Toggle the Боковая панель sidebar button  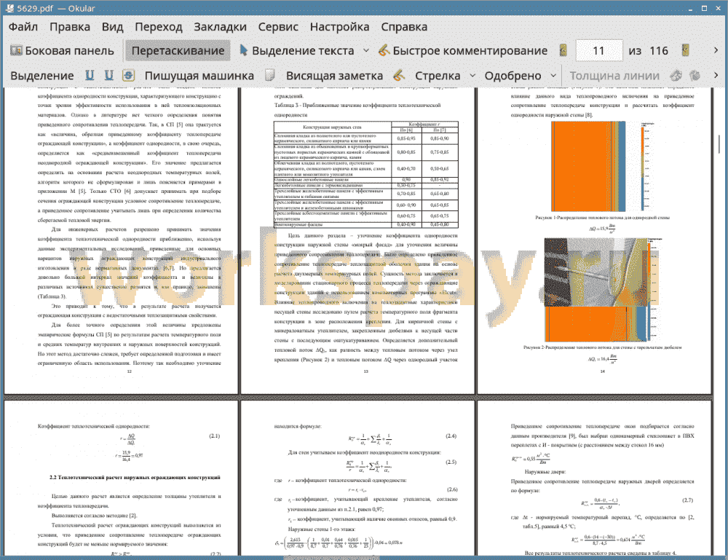(x=62, y=51)
